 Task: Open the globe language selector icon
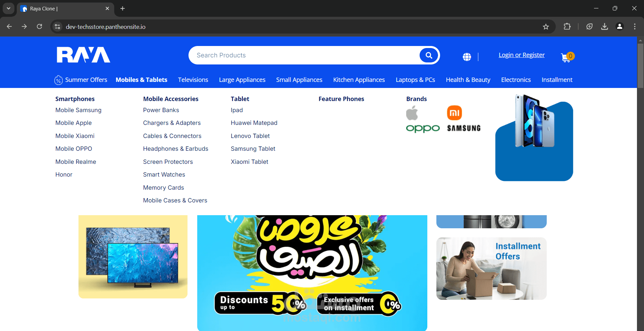467,57
